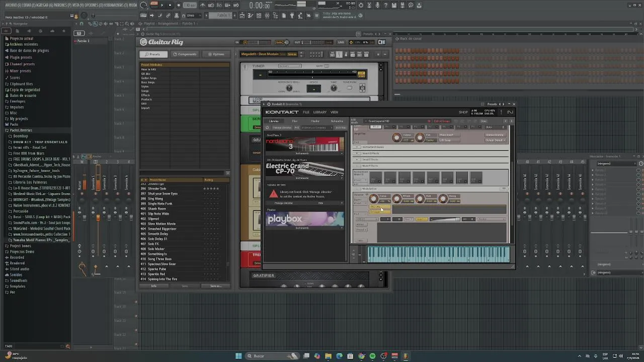Image resolution: width=644 pixels, height=362 pixels.
Task: Start playback with the FL Studio play button
Action: pos(163,5)
